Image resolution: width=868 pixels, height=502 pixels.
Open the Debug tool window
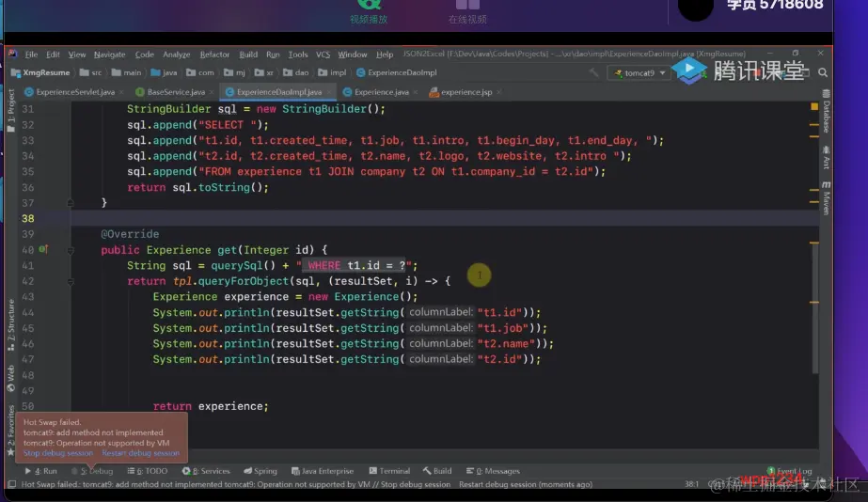(x=92, y=471)
